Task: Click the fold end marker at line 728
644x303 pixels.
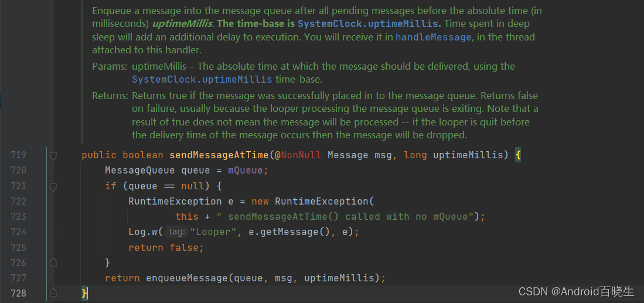Action: click(x=53, y=292)
